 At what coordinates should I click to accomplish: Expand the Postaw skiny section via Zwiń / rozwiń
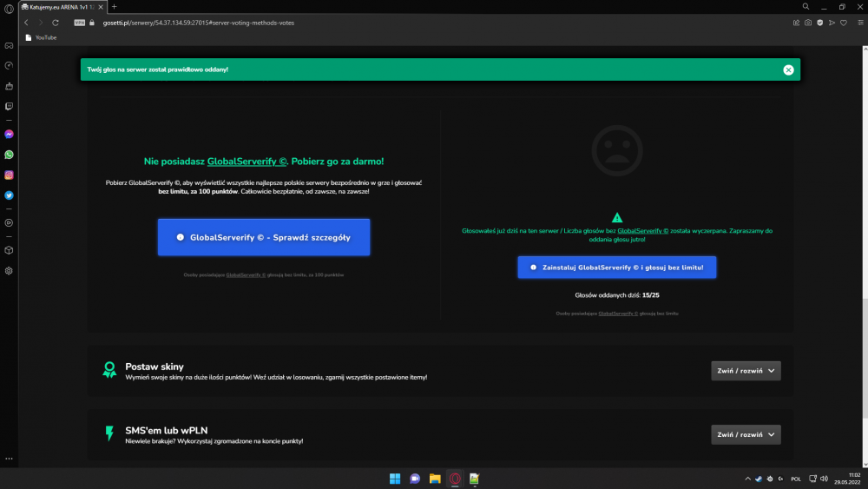[746, 371]
